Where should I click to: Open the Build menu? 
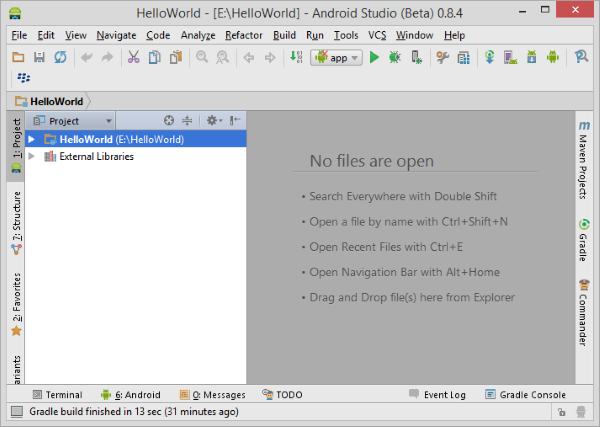coord(284,35)
